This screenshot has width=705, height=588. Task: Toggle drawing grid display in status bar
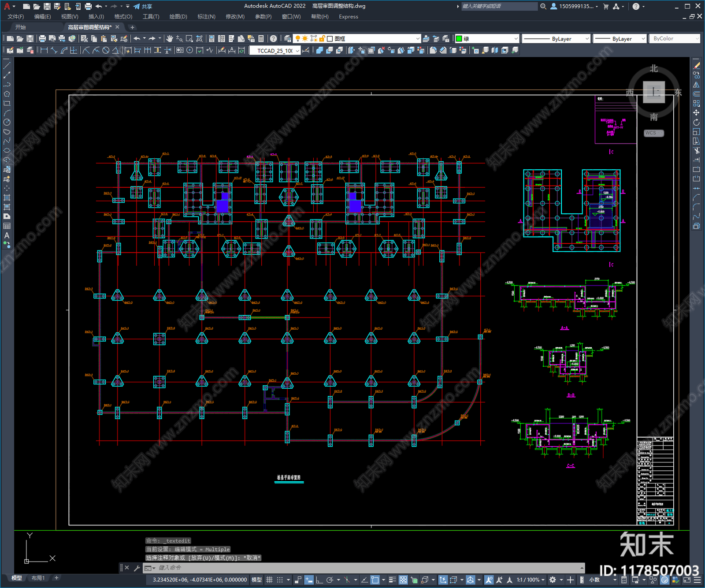pyautogui.click(x=269, y=580)
